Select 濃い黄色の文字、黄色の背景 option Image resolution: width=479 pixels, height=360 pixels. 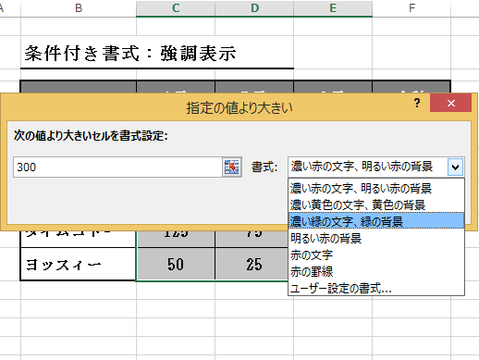pos(376,205)
